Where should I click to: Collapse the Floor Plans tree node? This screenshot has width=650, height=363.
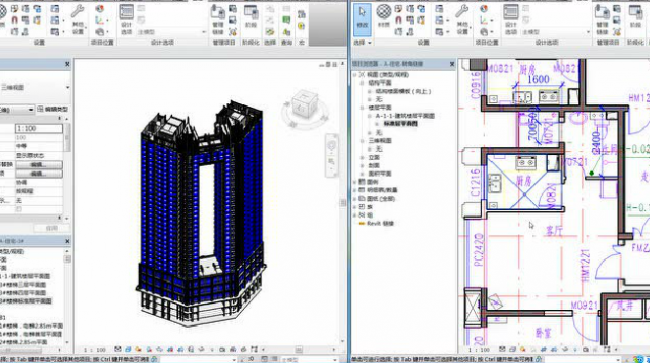pos(362,108)
